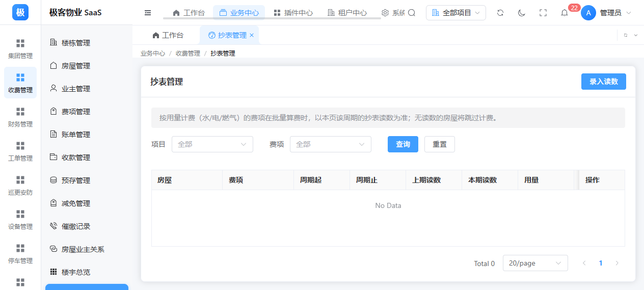
Task: Open 收费管理 in left rail
Action: (x=20, y=83)
